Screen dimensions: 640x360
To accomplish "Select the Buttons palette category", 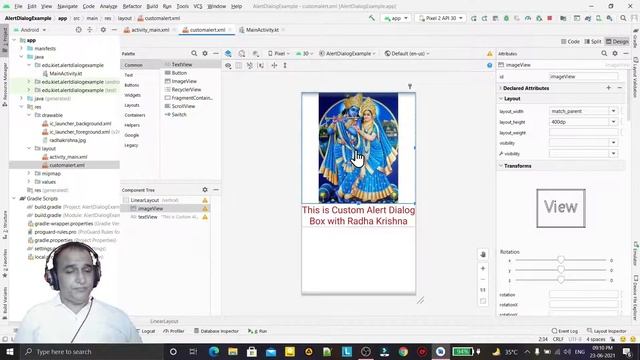I will pyautogui.click(x=132, y=85).
